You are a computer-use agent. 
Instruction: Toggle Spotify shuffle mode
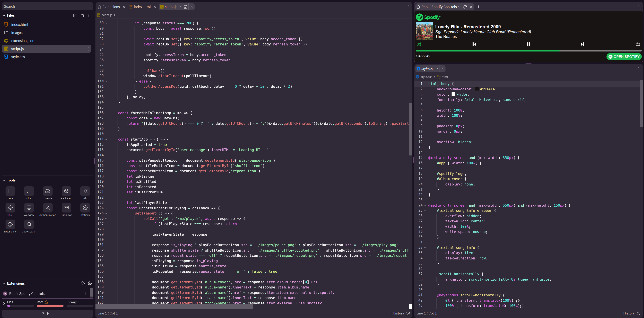419,44
